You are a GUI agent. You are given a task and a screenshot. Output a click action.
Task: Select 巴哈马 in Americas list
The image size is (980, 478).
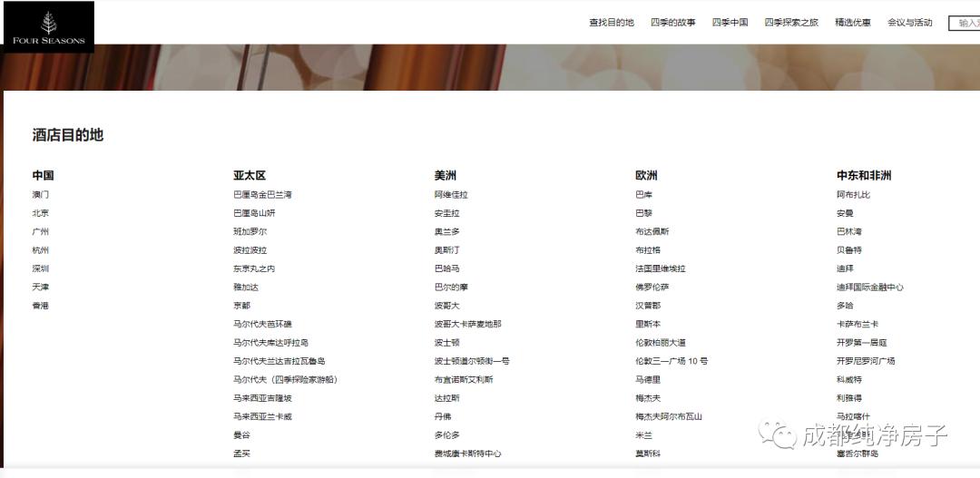(446, 268)
